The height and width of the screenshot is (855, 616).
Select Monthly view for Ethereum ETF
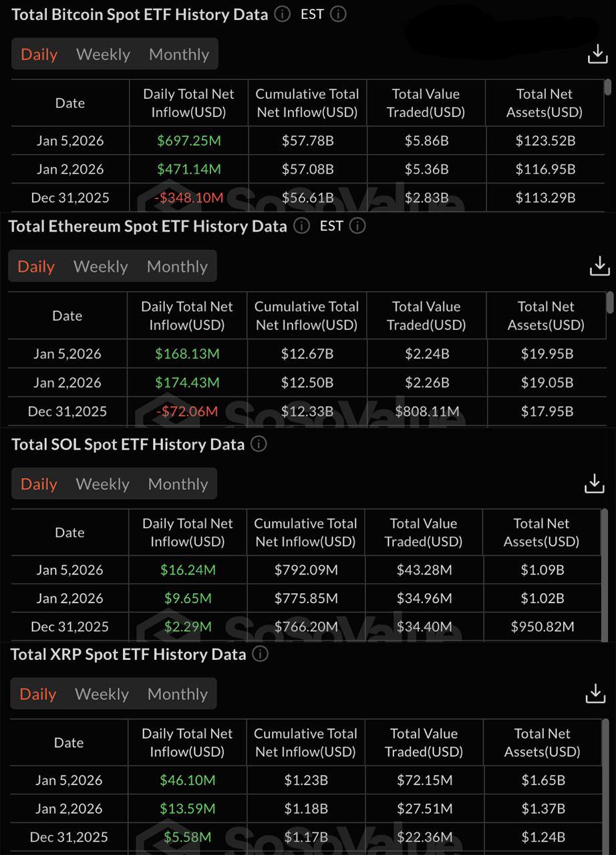pos(177,267)
